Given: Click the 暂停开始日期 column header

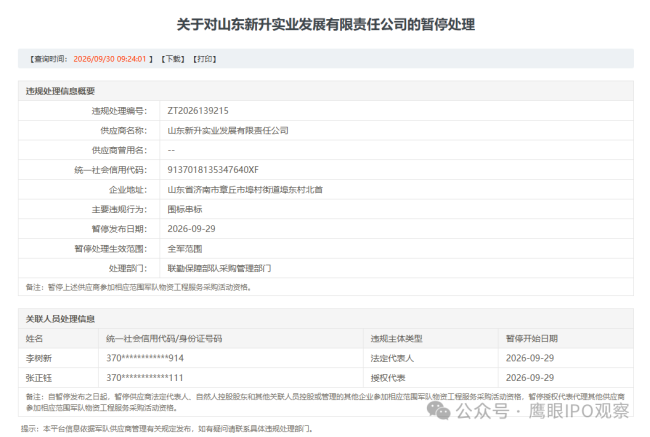Looking at the screenshot, I should tap(531, 338).
